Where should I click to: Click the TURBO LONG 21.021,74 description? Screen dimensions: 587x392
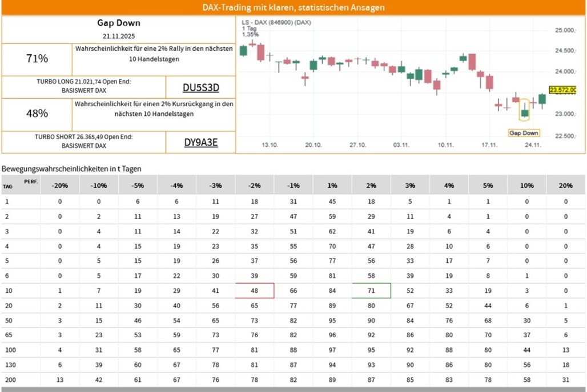click(x=83, y=86)
